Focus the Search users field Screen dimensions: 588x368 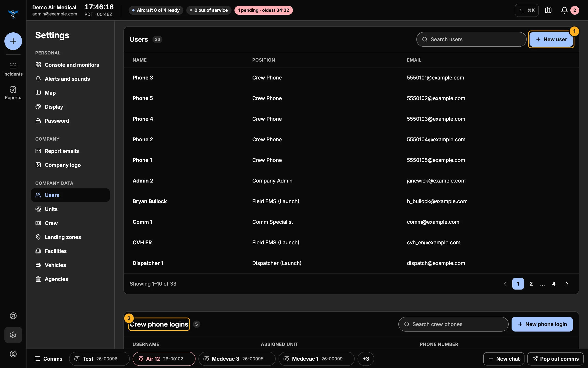(x=471, y=39)
